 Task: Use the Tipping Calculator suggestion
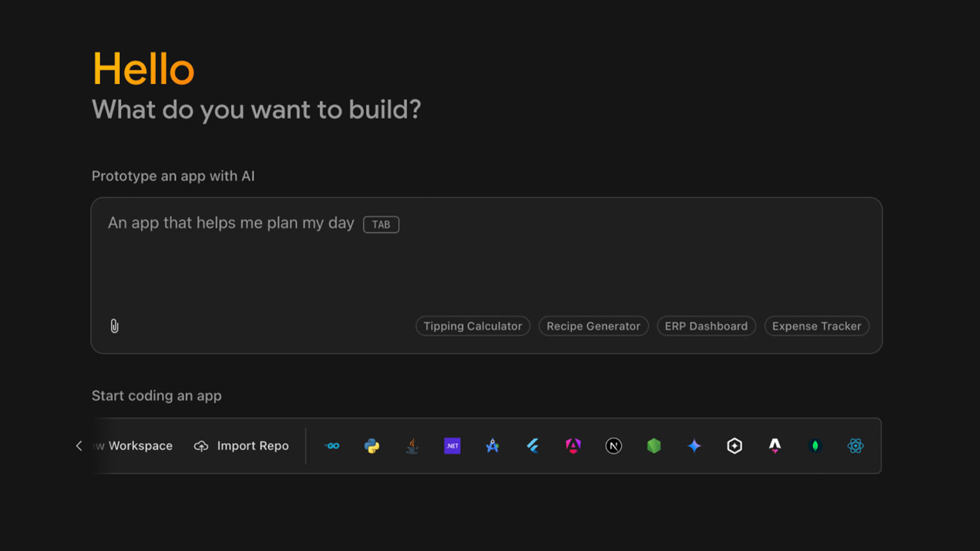pyautogui.click(x=472, y=326)
